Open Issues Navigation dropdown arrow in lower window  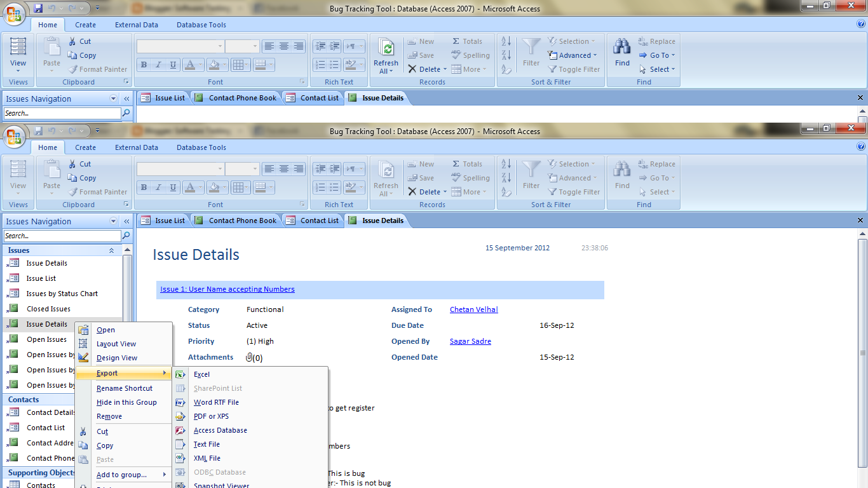point(114,221)
